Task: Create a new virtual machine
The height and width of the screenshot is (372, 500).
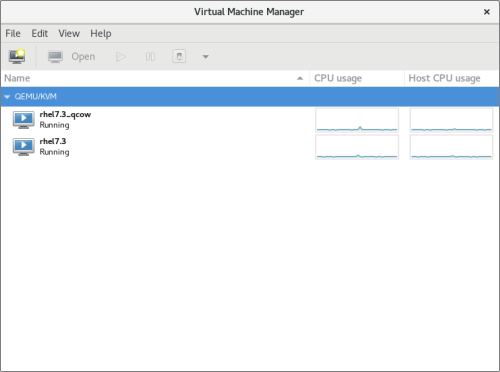Action: point(17,56)
